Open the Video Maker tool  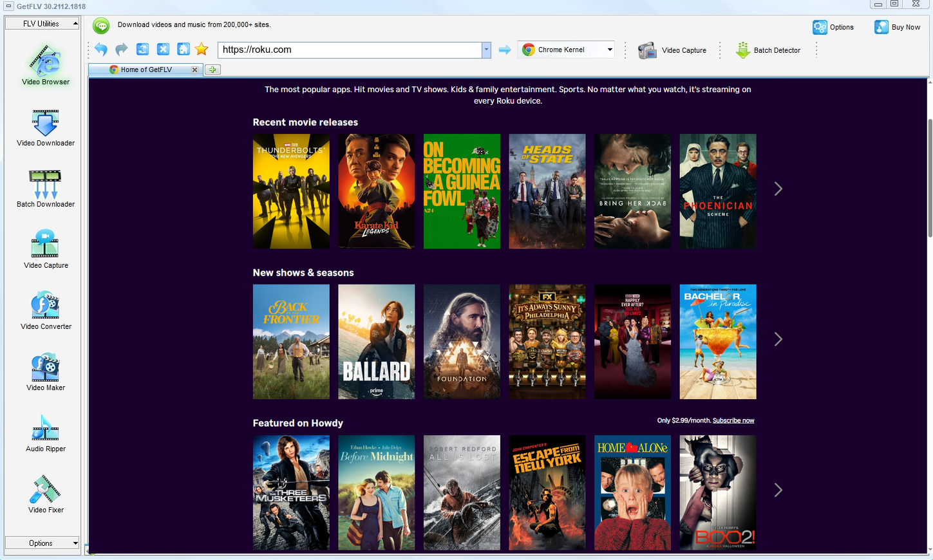[x=46, y=371]
